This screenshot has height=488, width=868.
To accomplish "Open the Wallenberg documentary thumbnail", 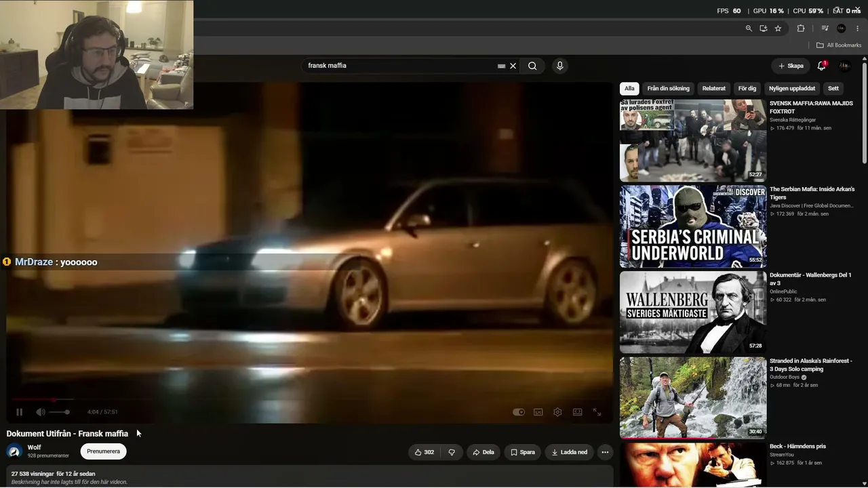I will [693, 312].
